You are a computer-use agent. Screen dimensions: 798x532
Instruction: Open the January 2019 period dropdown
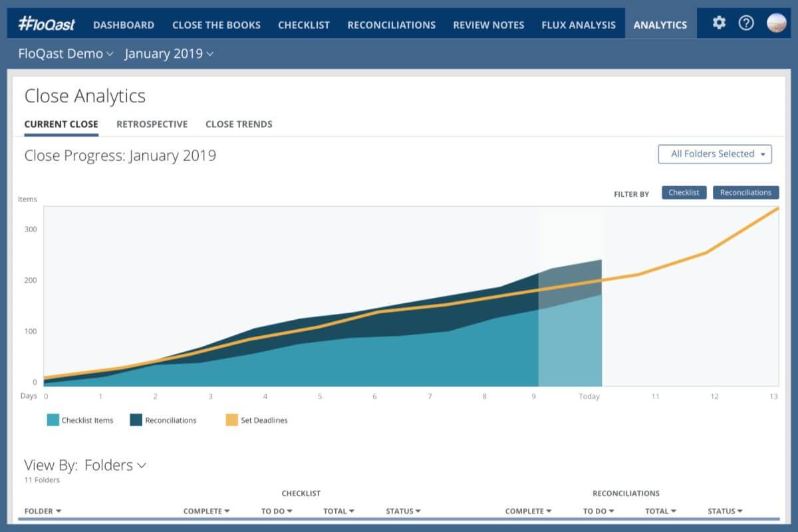coord(169,54)
